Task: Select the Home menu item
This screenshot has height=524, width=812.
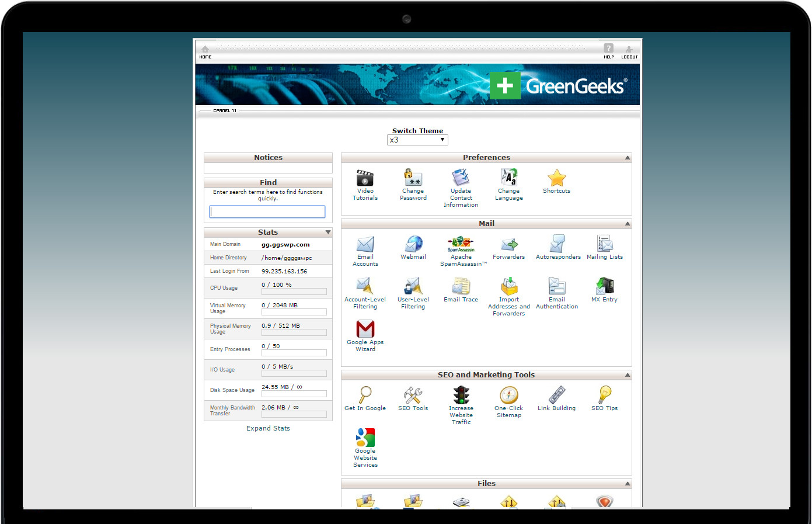Action: coord(205,51)
